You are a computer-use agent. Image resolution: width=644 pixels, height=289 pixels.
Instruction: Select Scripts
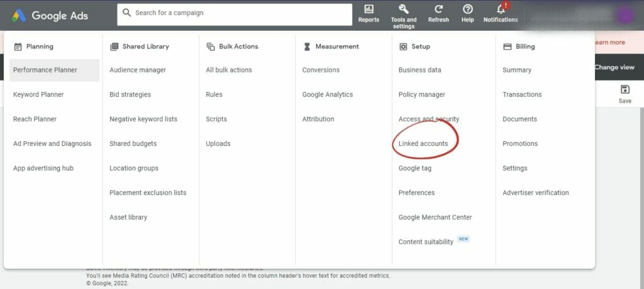216,119
